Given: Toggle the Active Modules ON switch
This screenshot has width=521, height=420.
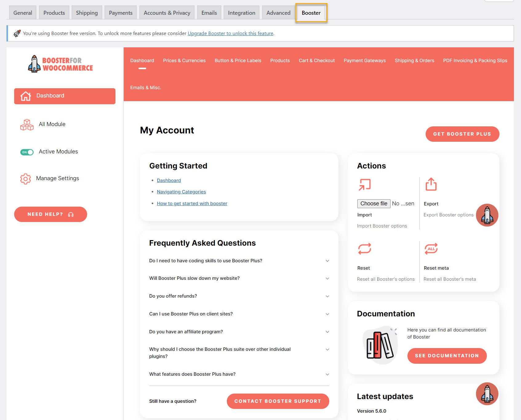Looking at the screenshot, I should (x=27, y=152).
